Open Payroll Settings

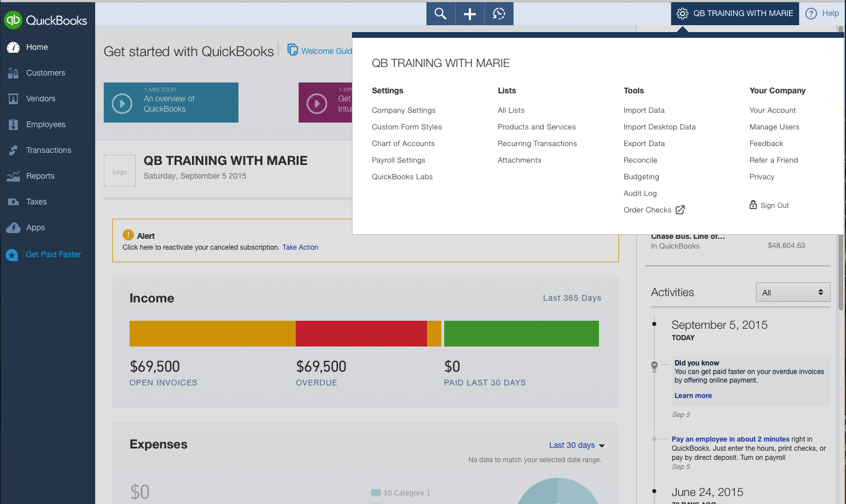click(398, 160)
